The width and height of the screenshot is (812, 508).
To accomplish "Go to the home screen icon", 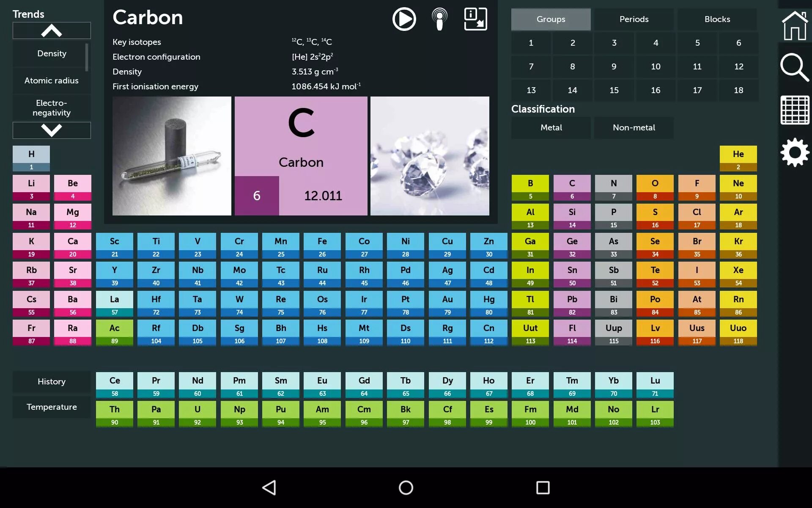I will [795, 25].
